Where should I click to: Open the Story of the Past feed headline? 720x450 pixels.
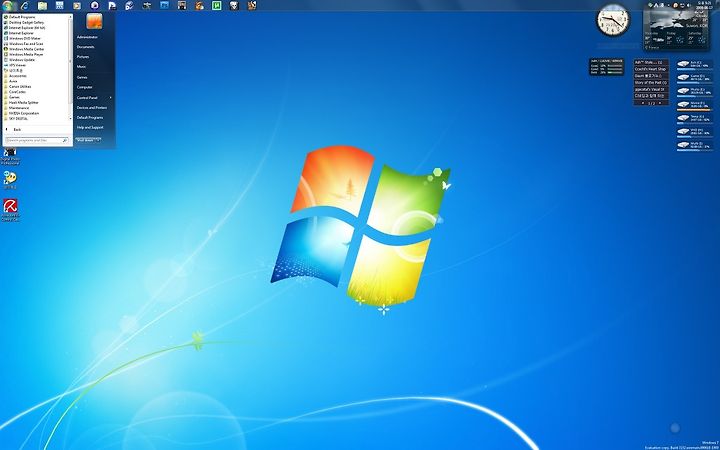pos(650,82)
